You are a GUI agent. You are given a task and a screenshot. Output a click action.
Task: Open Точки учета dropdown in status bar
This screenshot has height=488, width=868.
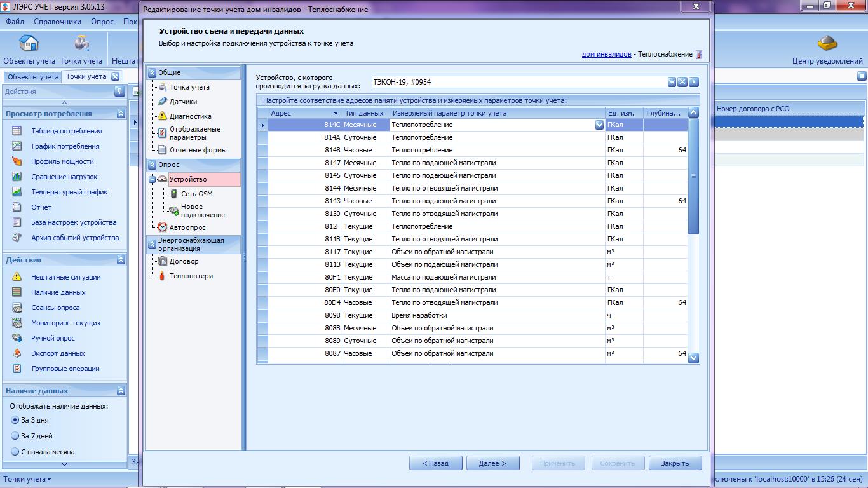(27, 479)
